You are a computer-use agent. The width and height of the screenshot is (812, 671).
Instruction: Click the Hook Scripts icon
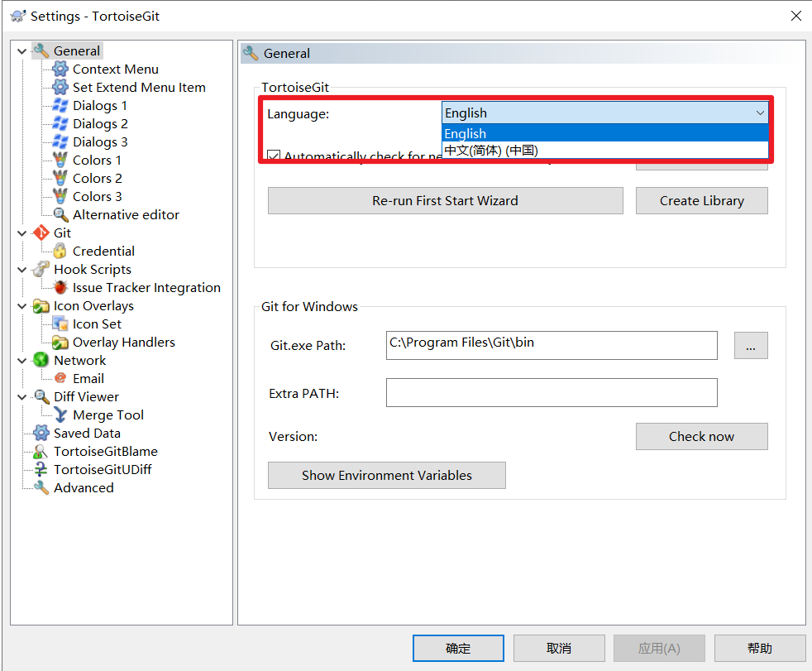(x=41, y=269)
